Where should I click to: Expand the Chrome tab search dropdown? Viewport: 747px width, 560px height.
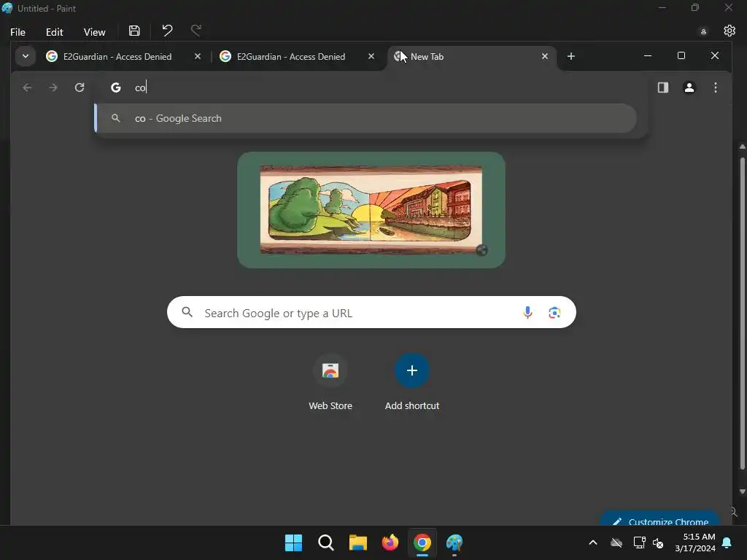pos(26,56)
